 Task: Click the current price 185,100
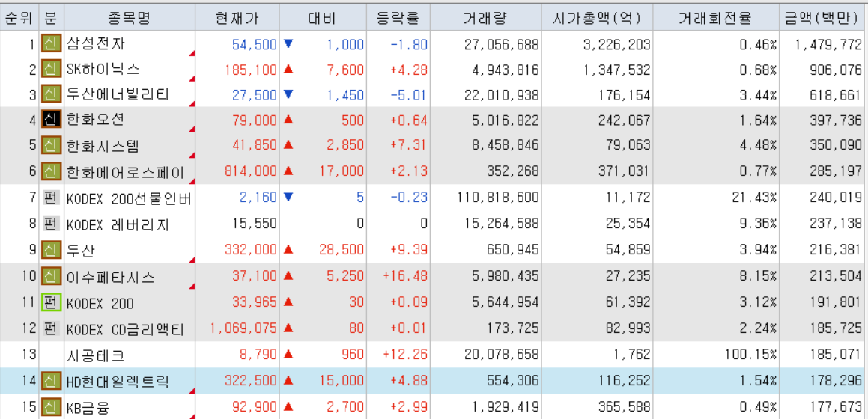click(x=252, y=70)
